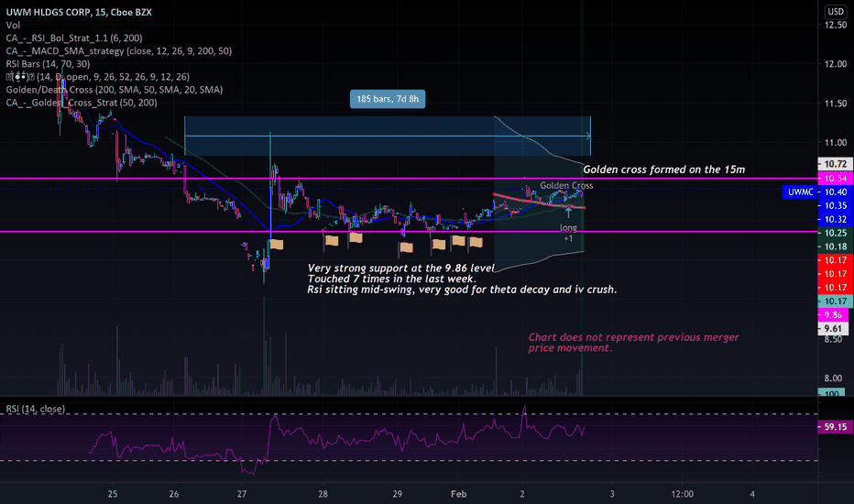Select the 'Chart does not represent previous merger' note

[633, 337]
